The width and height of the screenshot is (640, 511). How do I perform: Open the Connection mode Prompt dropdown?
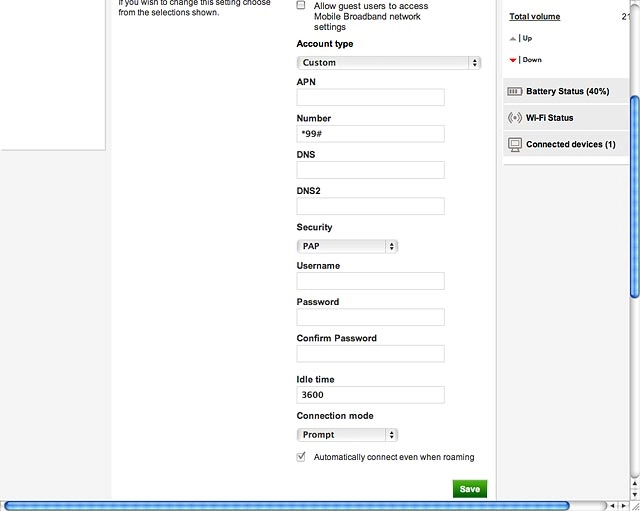pyautogui.click(x=347, y=435)
